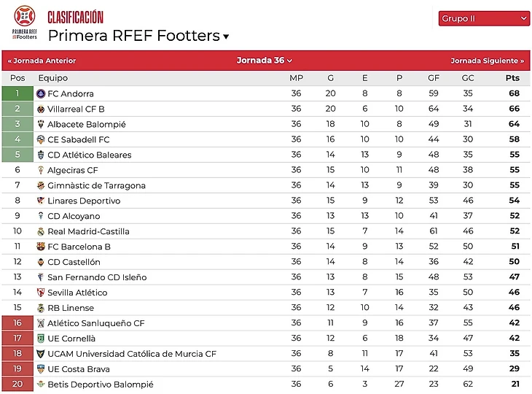
Task: Click Real Madrid-Castilla crest icon
Action: (41, 231)
